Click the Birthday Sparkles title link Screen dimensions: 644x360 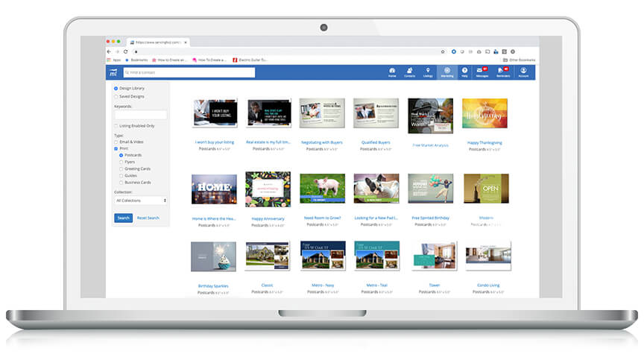(x=213, y=285)
